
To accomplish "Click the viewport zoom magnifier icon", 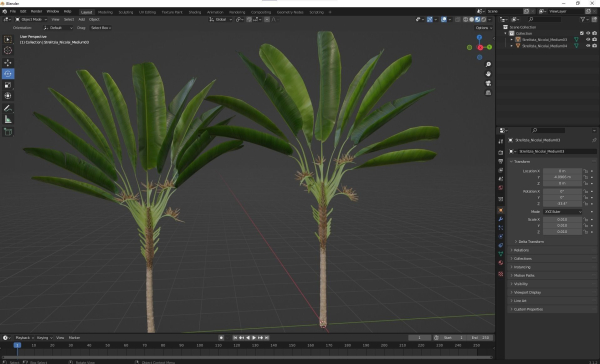I will 488,64.
